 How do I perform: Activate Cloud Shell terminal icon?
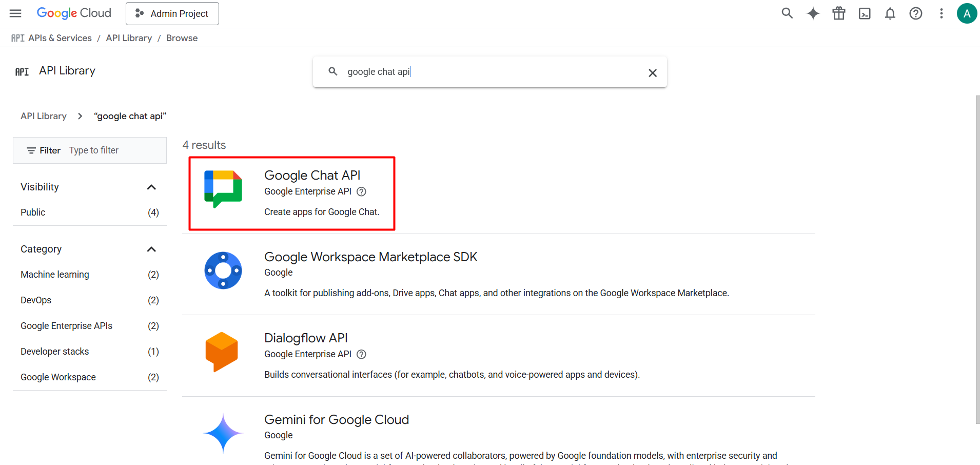click(x=865, y=13)
